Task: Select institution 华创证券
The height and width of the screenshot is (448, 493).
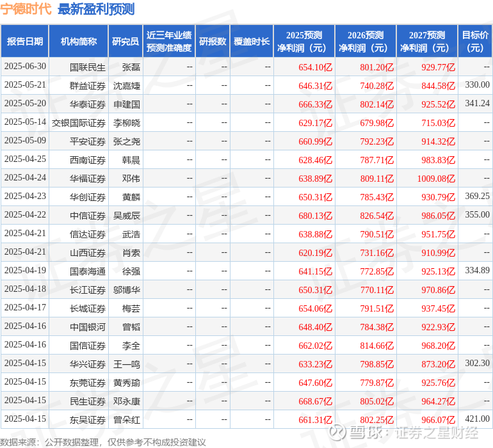Action: tap(88, 197)
